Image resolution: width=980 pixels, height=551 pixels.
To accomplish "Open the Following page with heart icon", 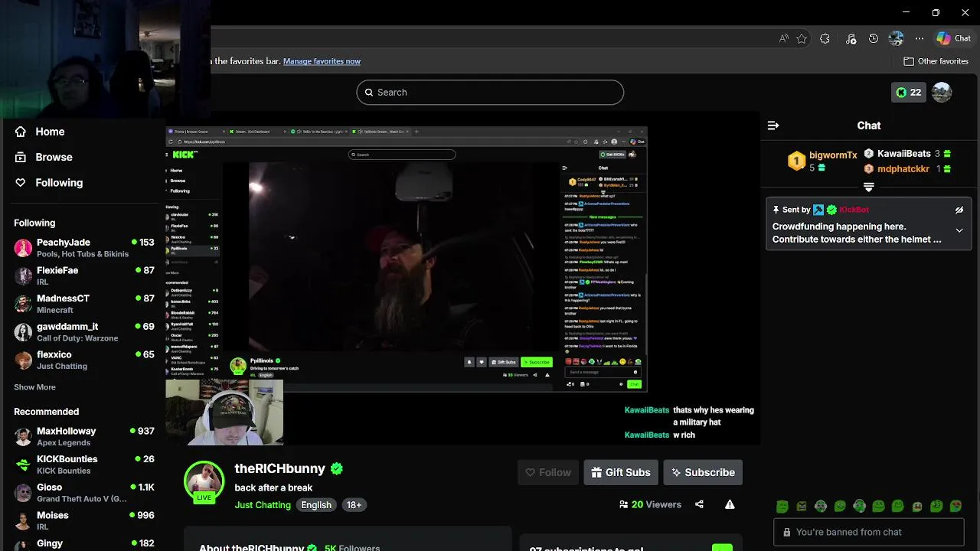I will (x=59, y=183).
